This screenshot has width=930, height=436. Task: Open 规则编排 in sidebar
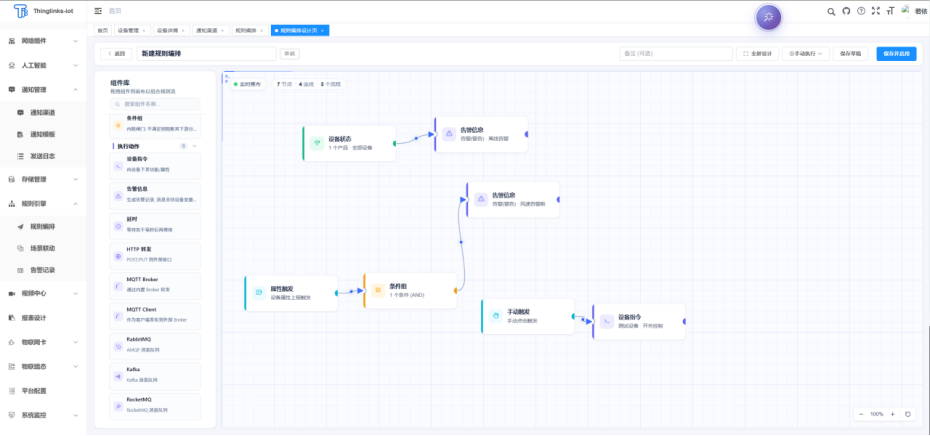[x=43, y=226]
